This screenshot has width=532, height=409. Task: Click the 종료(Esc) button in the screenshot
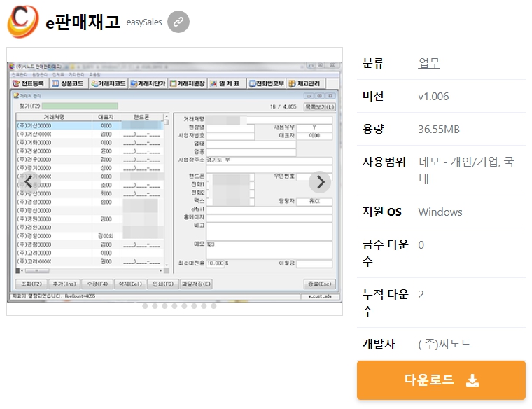[x=320, y=284]
